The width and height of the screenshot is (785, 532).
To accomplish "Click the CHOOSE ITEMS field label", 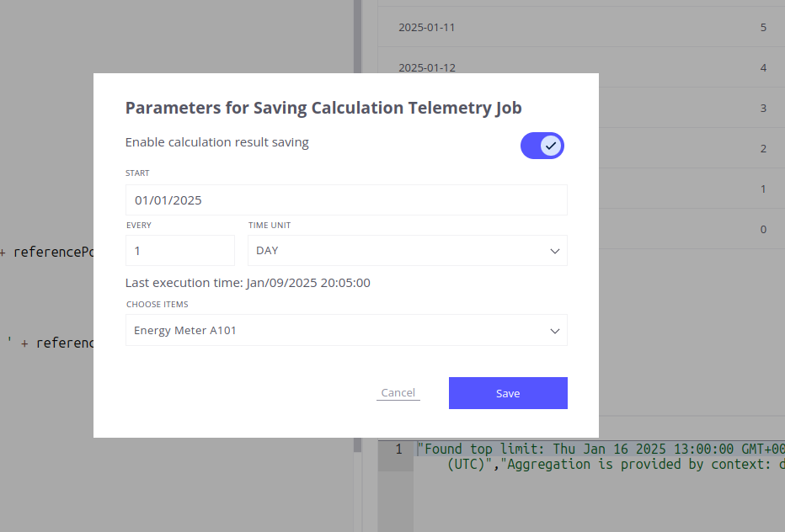I will pos(158,305).
